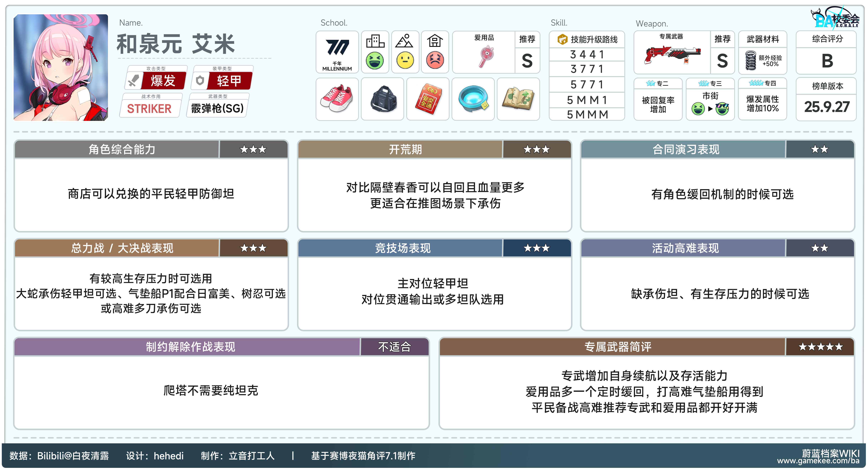Select the pink sneakers gift item
Image resolution: width=868 pixels, height=470 pixels.
[x=337, y=99]
